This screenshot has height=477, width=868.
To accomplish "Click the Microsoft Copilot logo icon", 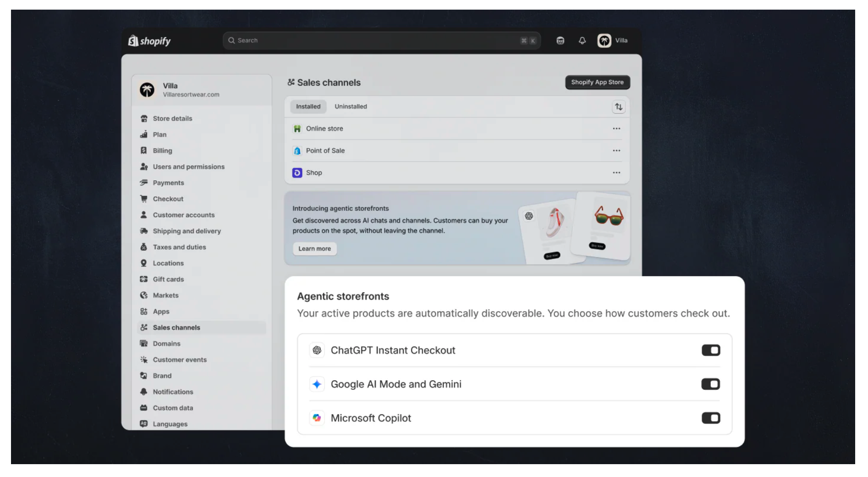I will [317, 418].
